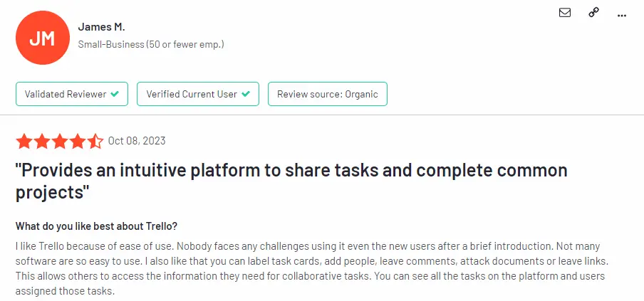Click the envelope email share icon
This screenshot has height=301, width=644.
[x=565, y=13]
